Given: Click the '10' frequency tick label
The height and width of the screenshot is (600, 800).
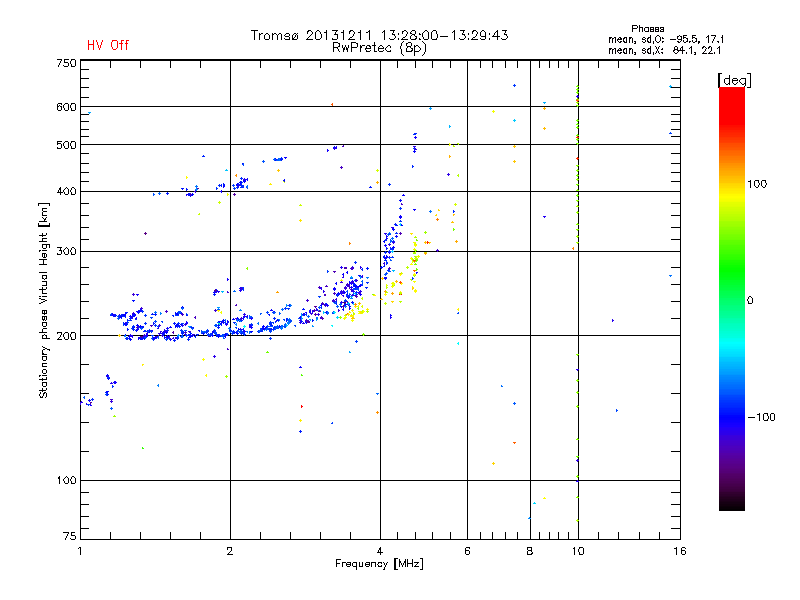Looking at the screenshot, I should coord(578,551).
